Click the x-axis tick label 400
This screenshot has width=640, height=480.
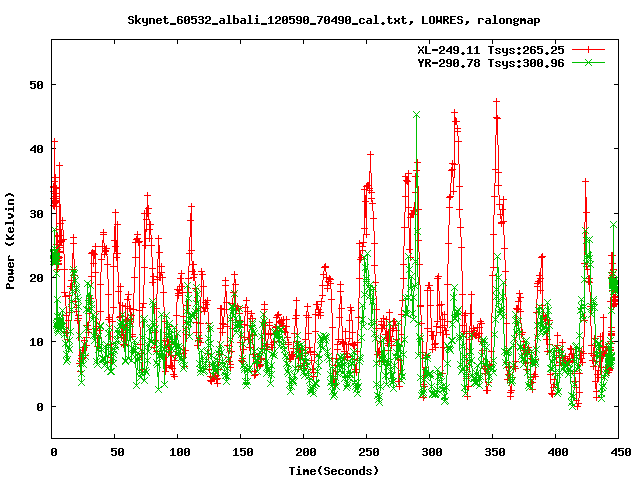558,452
